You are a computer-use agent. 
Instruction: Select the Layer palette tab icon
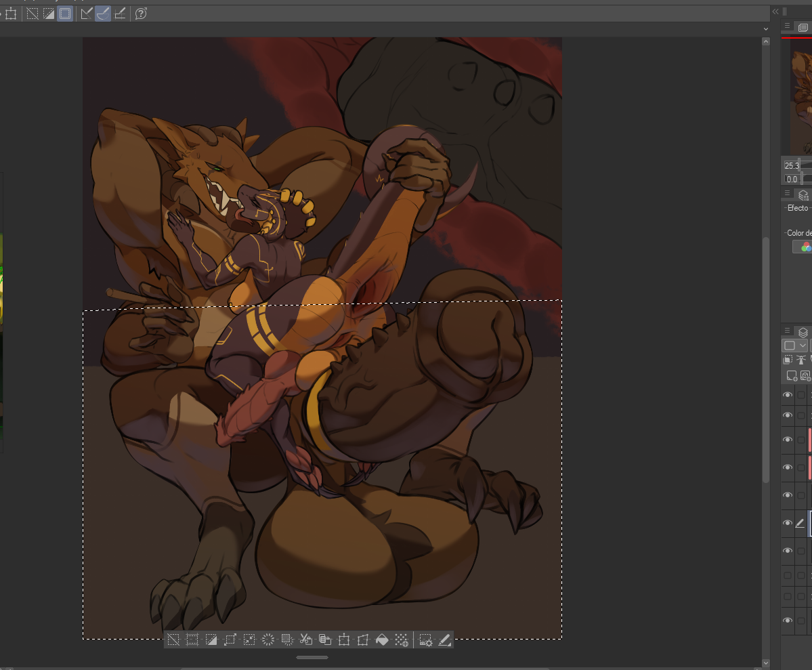pos(803,332)
